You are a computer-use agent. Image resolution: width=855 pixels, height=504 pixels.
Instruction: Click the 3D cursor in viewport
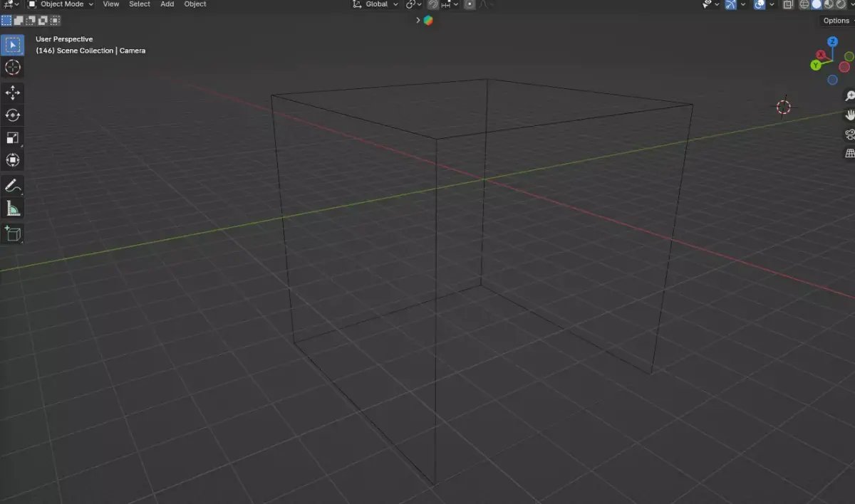click(x=784, y=107)
